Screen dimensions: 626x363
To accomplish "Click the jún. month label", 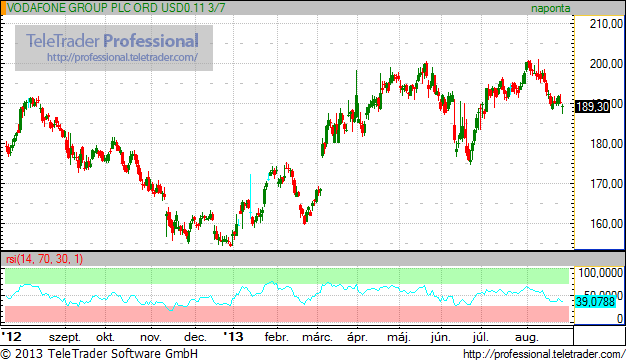I will click(440, 337).
